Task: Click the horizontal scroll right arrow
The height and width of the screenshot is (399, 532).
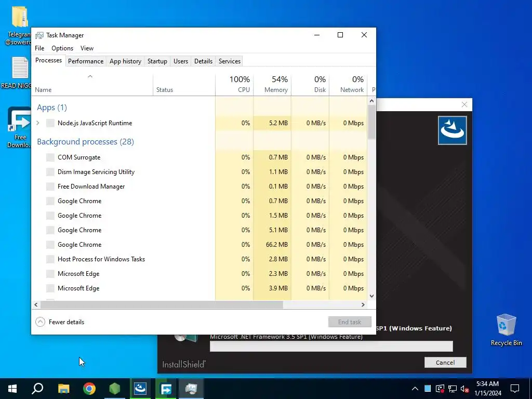Action: coord(363,304)
